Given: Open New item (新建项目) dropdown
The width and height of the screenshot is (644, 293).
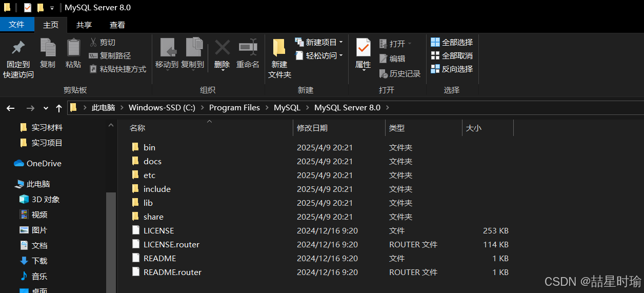Looking at the screenshot, I should [x=319, y=42].
